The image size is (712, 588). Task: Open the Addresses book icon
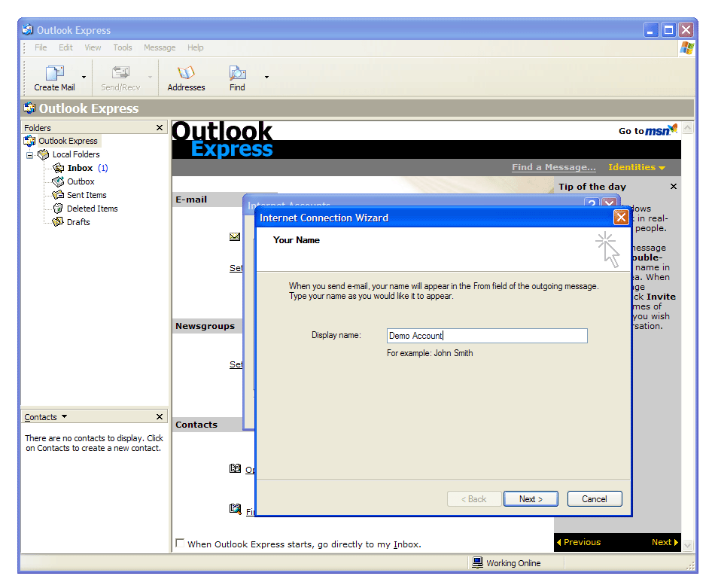pos(186,72)
